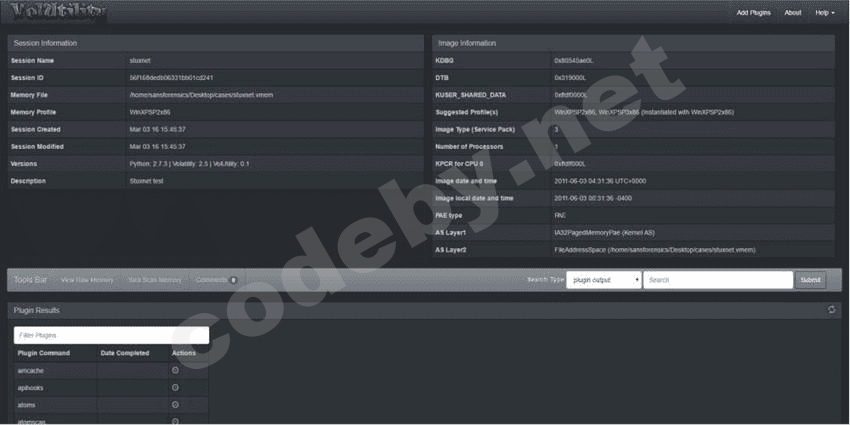Image resolution: width=850 pixels, height=425 pixels.
Task: Click the DTB value 0x319000L
Action: (x=570, y=78)
